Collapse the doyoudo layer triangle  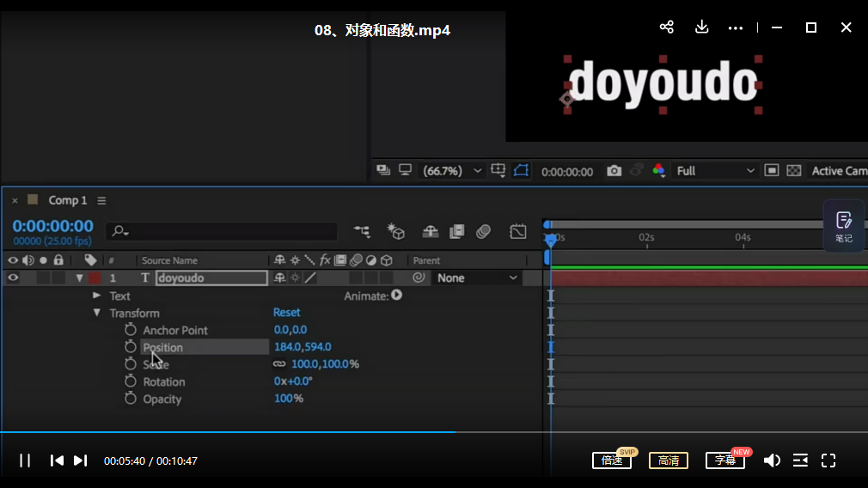click(x=79, y=278)
